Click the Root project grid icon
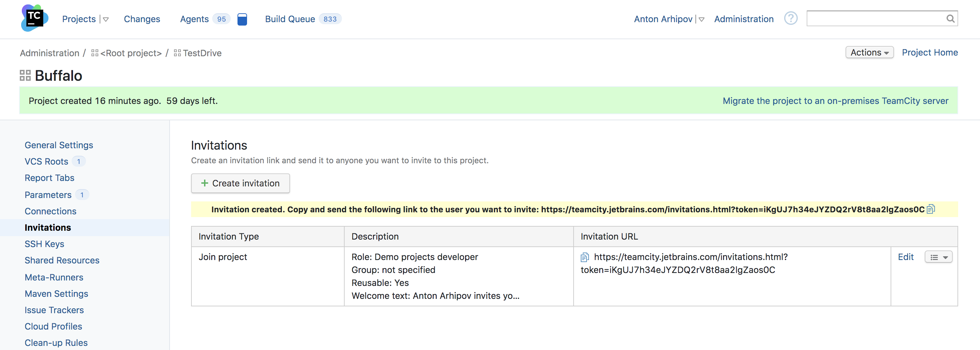The image size is (980, 350). click(95, 53)
